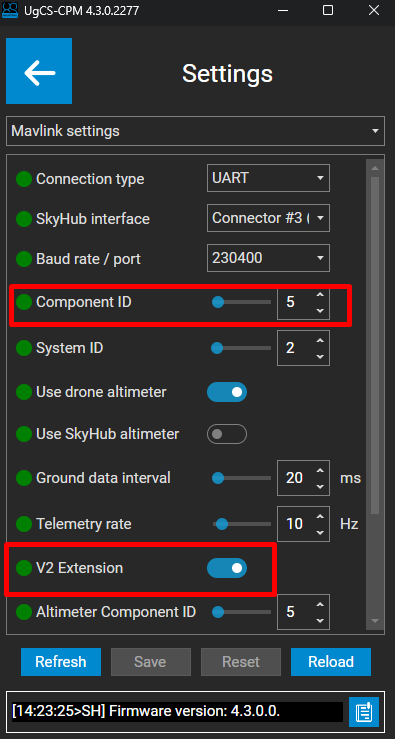Open Baud rate 230400 dropdown
Image resolution: width=395 pixels, height=739 pixels.
(x=268, y=258)
